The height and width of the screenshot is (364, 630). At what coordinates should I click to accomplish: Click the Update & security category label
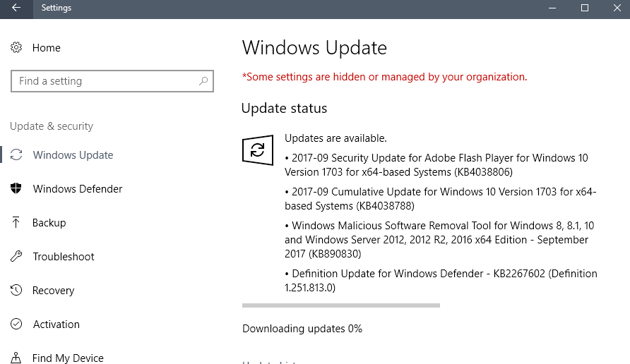click(52, 126)
